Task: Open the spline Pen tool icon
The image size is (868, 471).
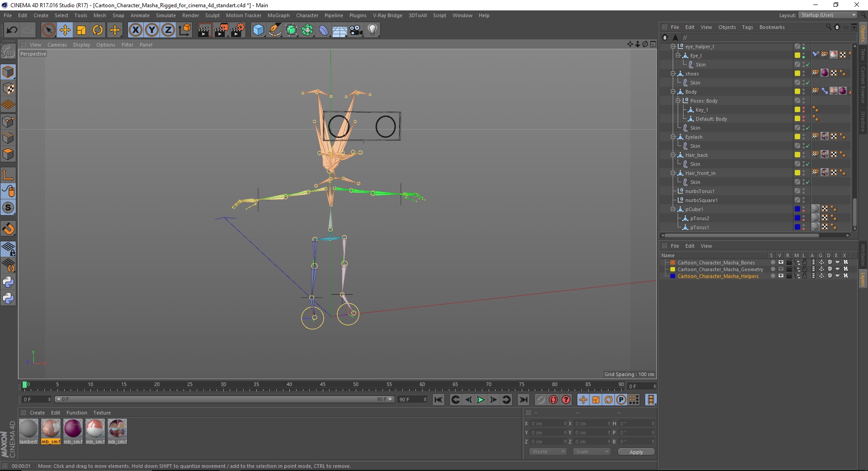Action: click(x=275, y=30)
